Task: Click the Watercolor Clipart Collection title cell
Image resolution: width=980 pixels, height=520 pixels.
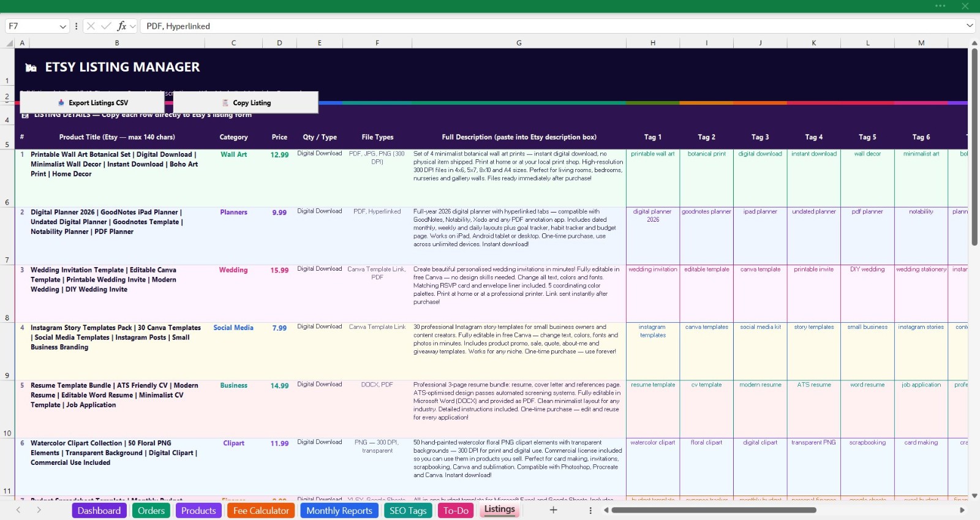Action: pos(117,466)
